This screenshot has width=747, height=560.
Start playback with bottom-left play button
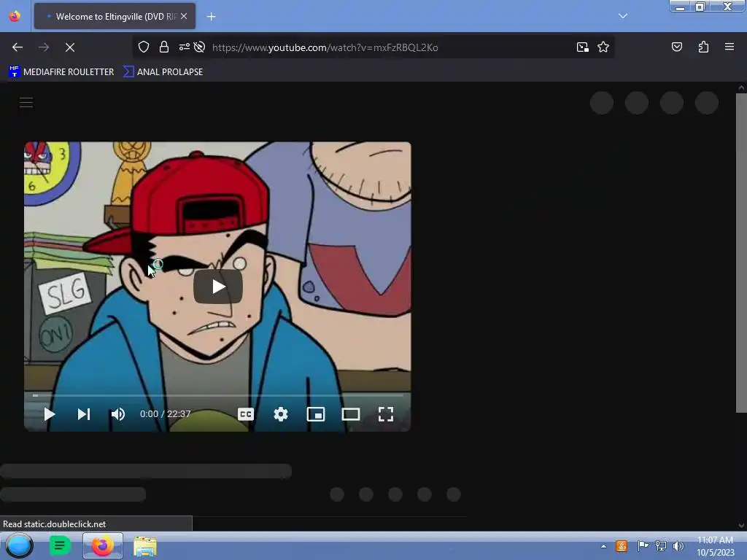pyautogui.click(x=49, y=414)
